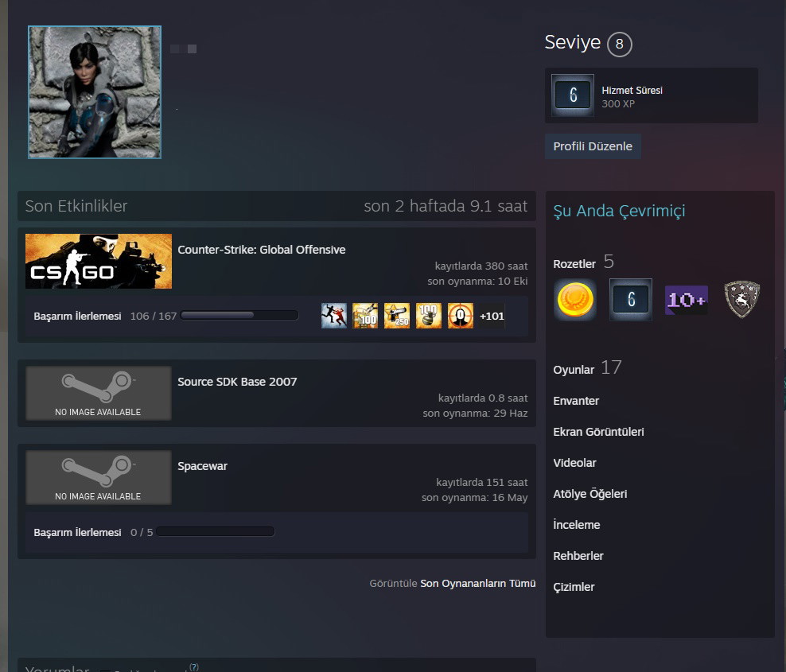Open the Spacewar game title

tap(203, 466)
